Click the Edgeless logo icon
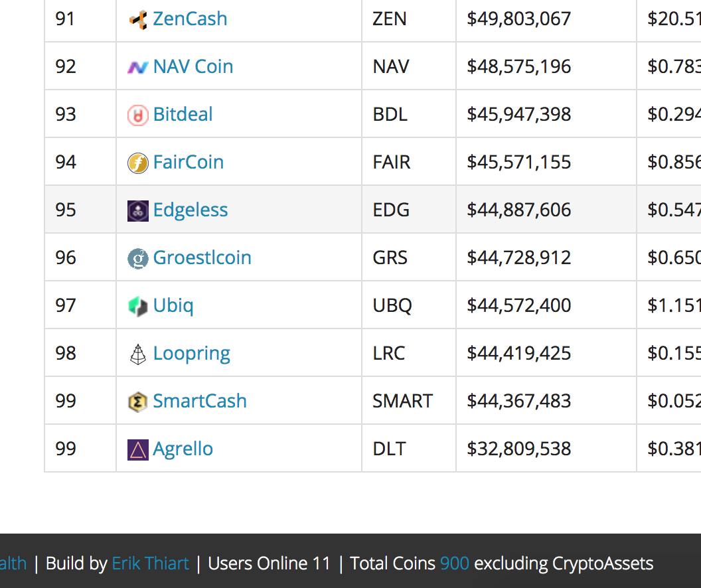This screenshot has height=588, width=701. click(137, 210)
